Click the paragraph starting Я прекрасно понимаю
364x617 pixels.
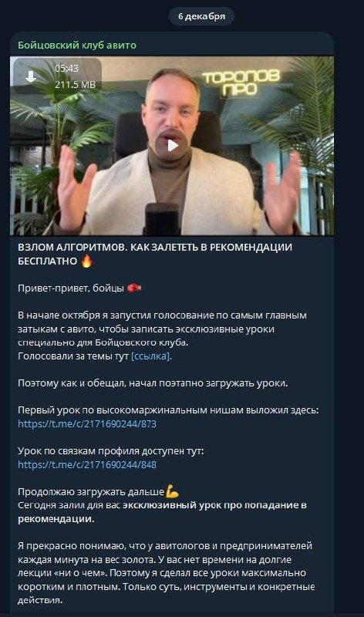click(x=167, y=573)
